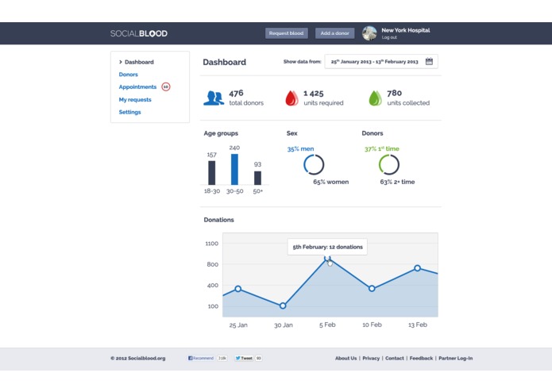Click the 30-50 age group bar
Viewport: 552px width, 392px height.
(234, 170)
